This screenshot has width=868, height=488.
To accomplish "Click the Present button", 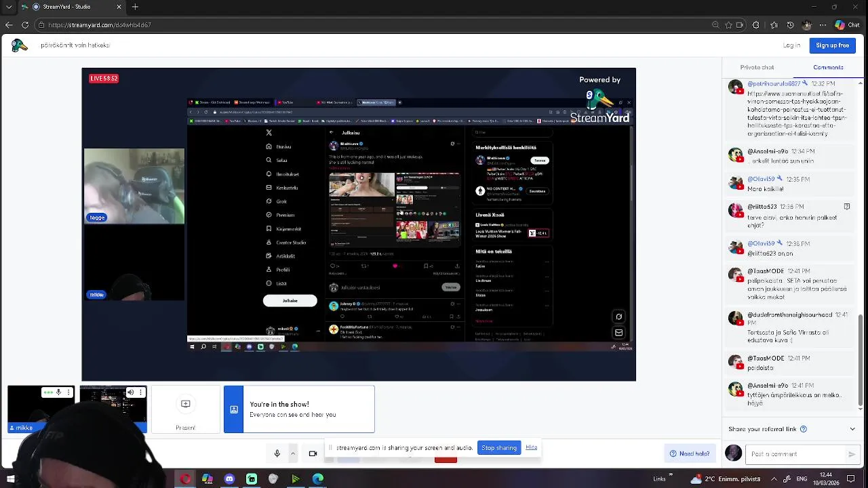I will tap(186, 409).
